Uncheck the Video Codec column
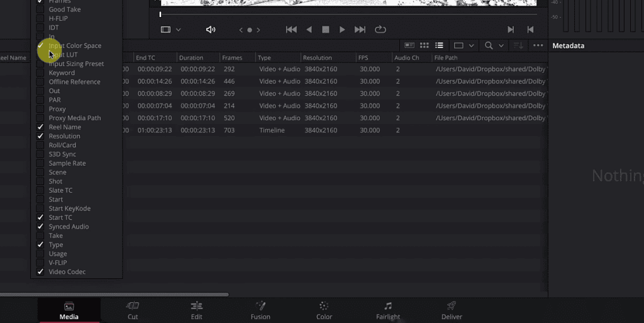The width and height of the screenshot is (644, 323). [40, 271]
